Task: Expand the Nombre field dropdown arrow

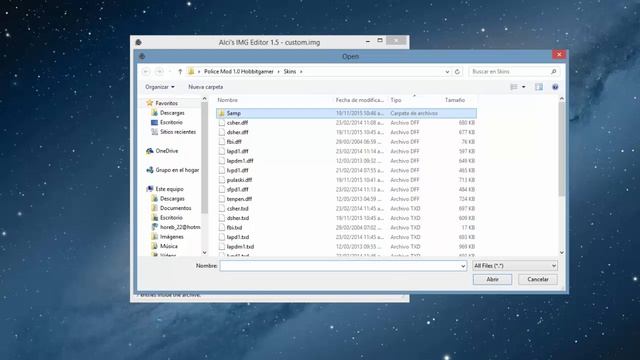Action: click(x=463, y=266)
